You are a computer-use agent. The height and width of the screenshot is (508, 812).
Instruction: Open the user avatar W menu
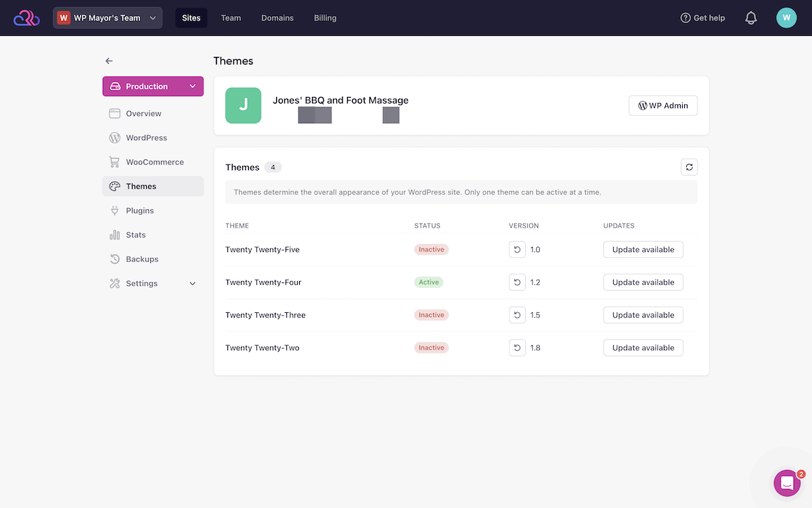tap(786, 18)
